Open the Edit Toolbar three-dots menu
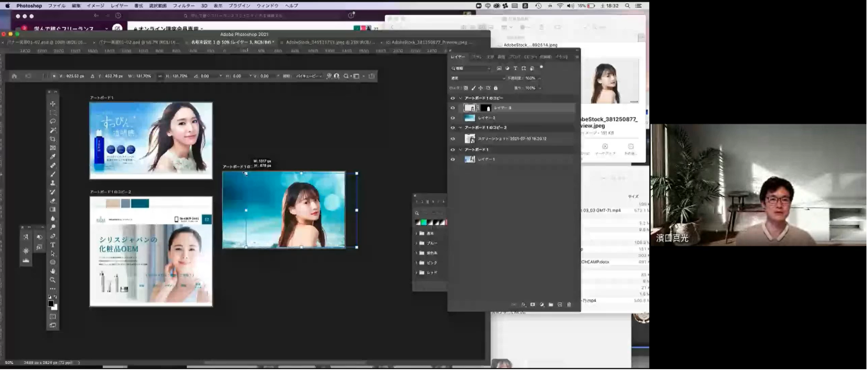The width and height of the screenshot is (868, 378). coord(53,289)
